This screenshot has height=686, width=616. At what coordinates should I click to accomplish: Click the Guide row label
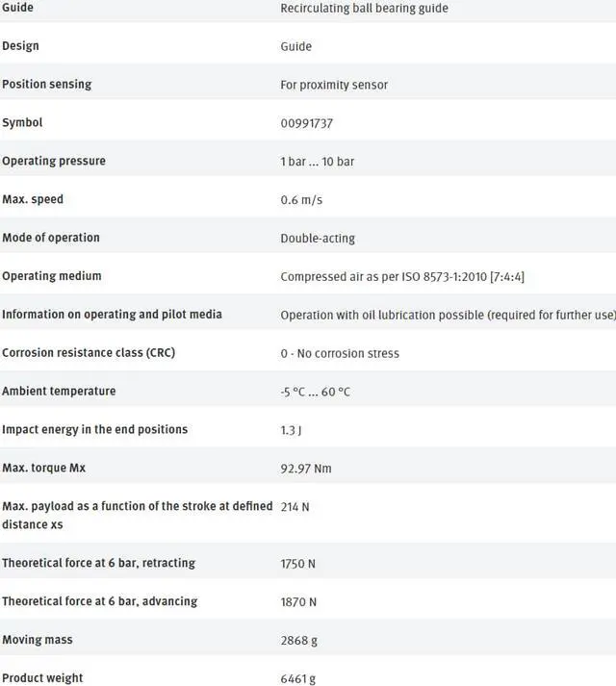[x=18, y=8]
